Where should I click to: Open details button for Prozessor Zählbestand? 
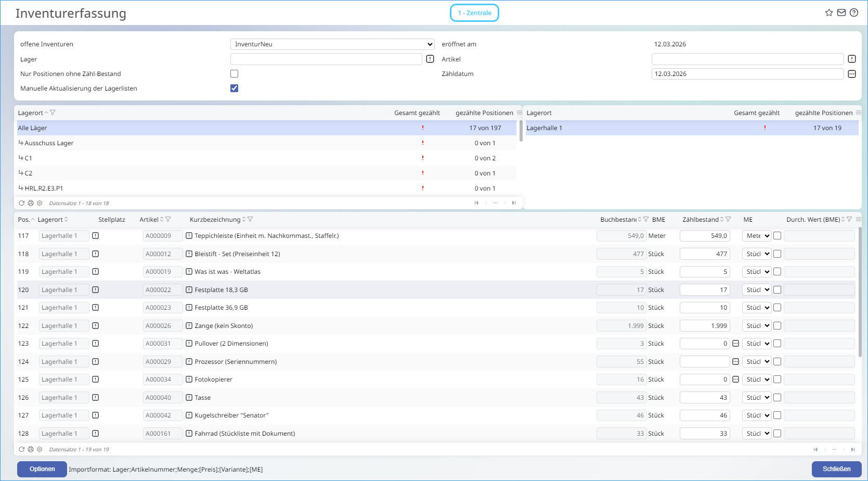pos(735,362)
